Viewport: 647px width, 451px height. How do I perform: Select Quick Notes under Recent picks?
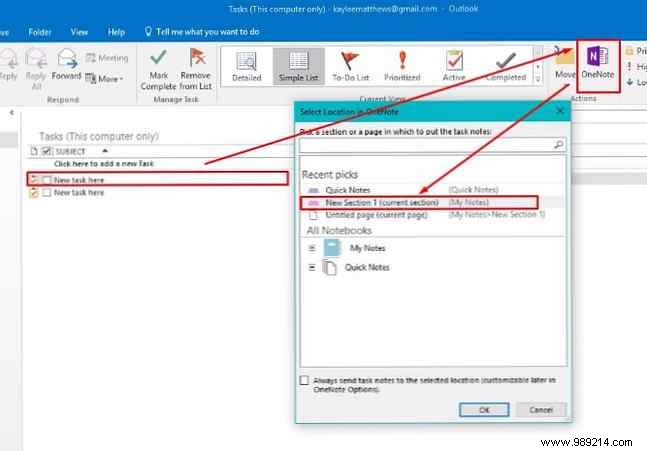point(431,190)
